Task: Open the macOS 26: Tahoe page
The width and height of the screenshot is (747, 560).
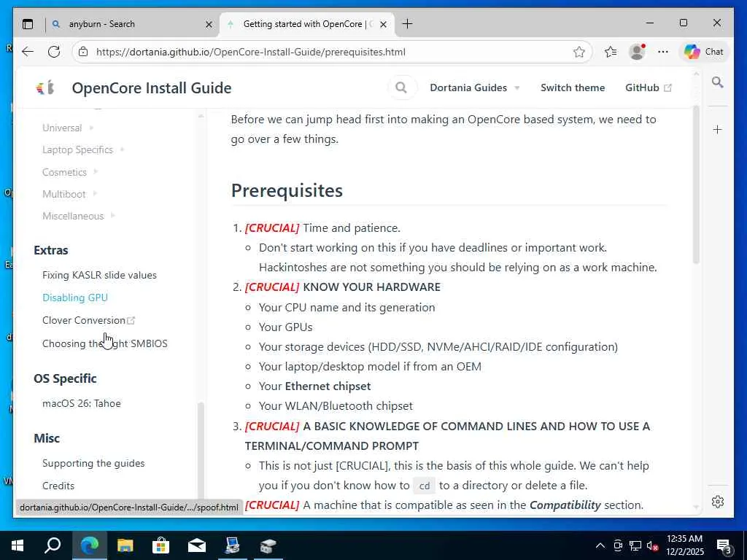Action: [x=82, y=403]
